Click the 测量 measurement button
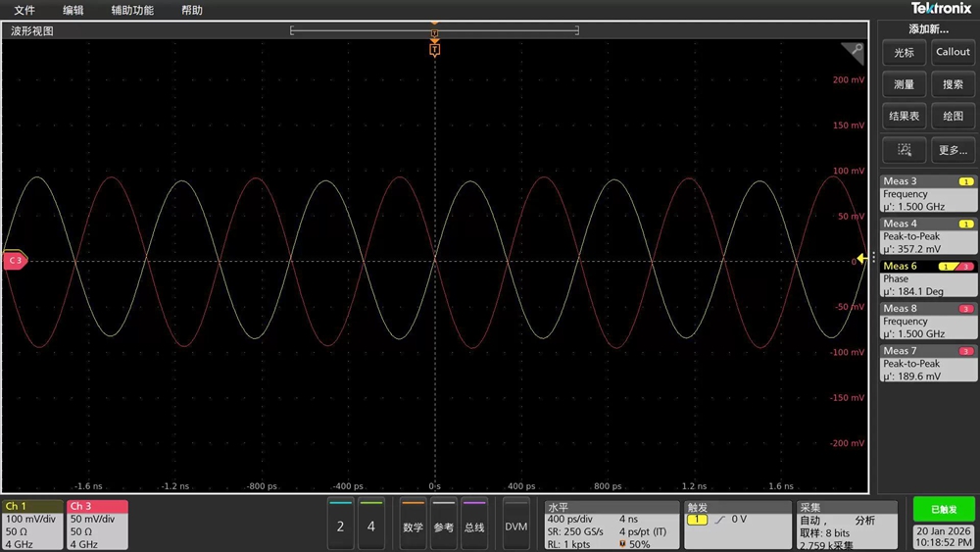This screenshot has height=552, width=980. click(904, 85)
